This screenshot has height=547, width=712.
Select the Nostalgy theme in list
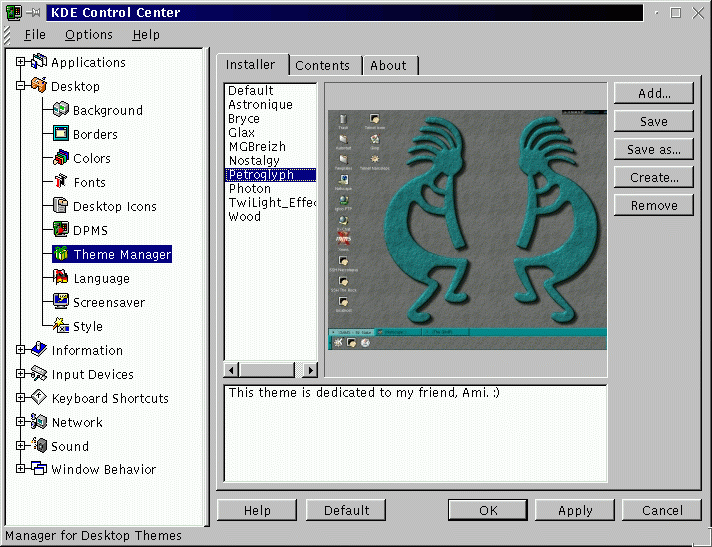coord(254,160)
